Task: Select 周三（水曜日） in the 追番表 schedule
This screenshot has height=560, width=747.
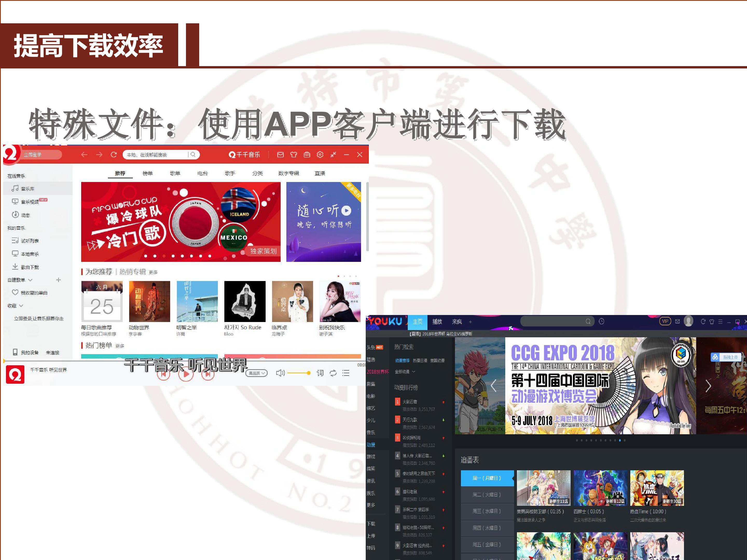Action: click(x=487, y=511)
